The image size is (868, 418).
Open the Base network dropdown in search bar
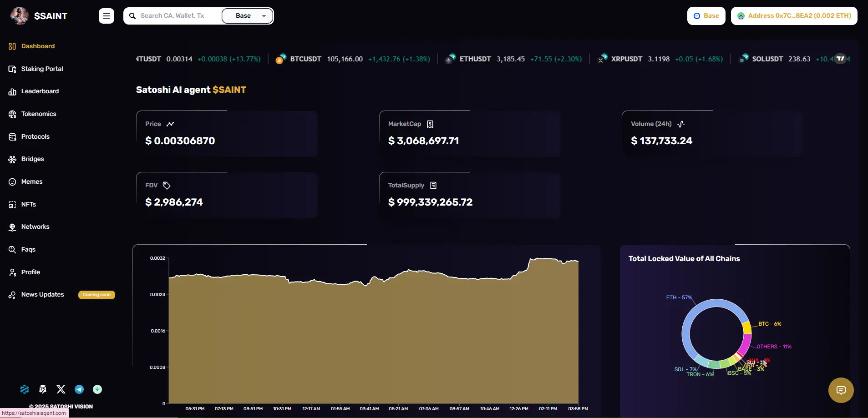(247, 16)
